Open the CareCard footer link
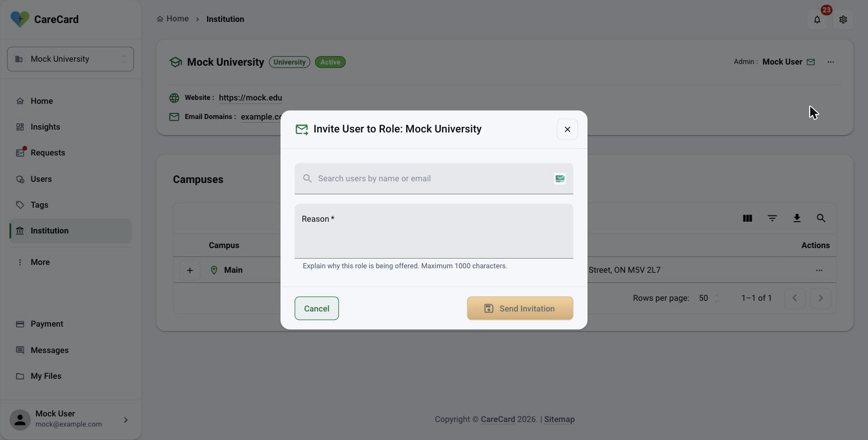Image resolution: width=868 pixels, height=440 pixels. (x=498, y=419)
